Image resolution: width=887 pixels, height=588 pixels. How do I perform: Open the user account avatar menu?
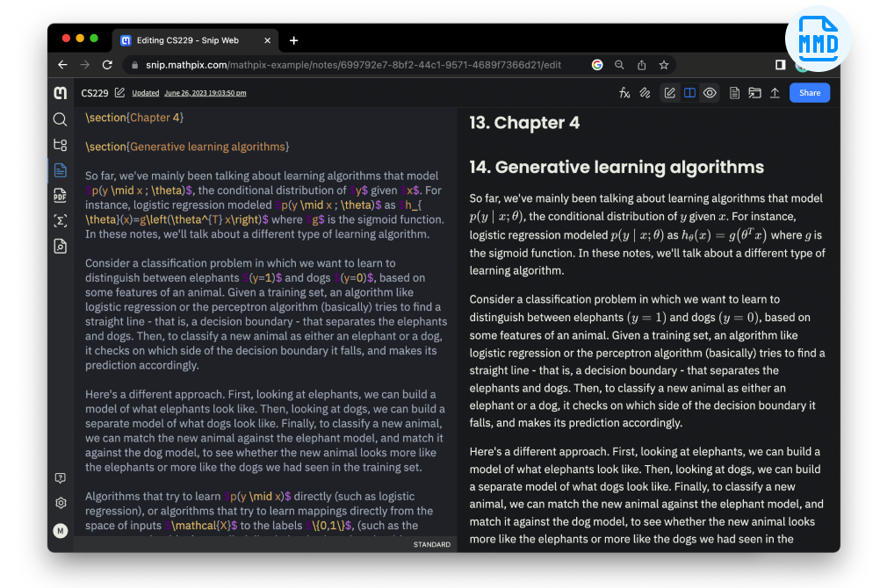(x=60, y=530)
